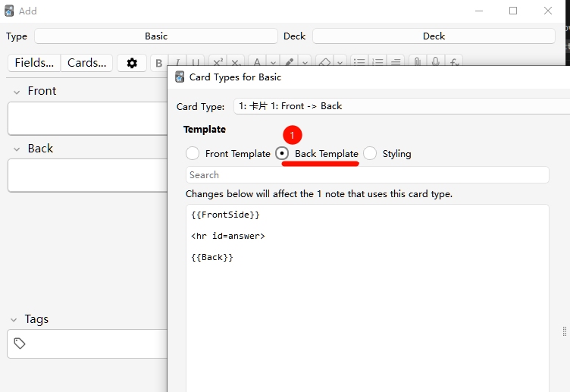
Task: Open the editor options gear icon
Action: (132, 63)
